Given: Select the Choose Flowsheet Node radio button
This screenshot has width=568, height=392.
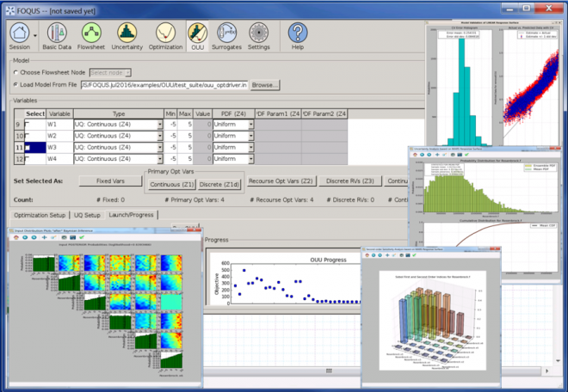Looking at the screenshot, I should [x=15, y=72].
